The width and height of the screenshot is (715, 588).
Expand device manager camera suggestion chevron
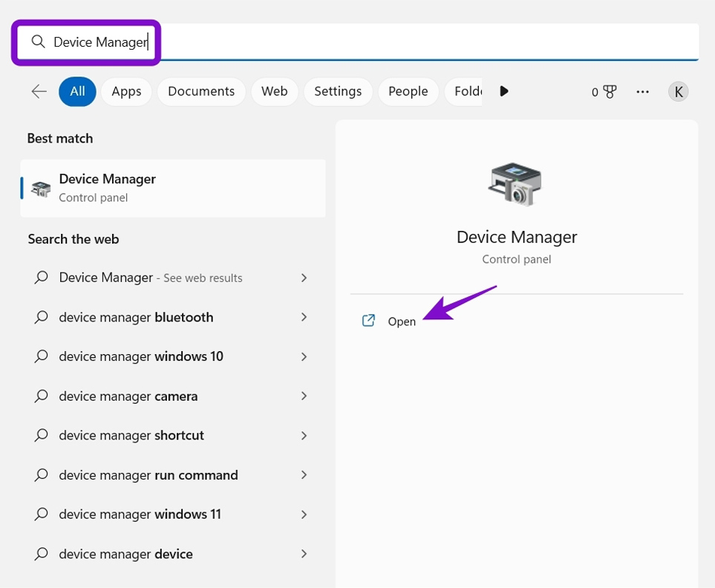[304, 396]
